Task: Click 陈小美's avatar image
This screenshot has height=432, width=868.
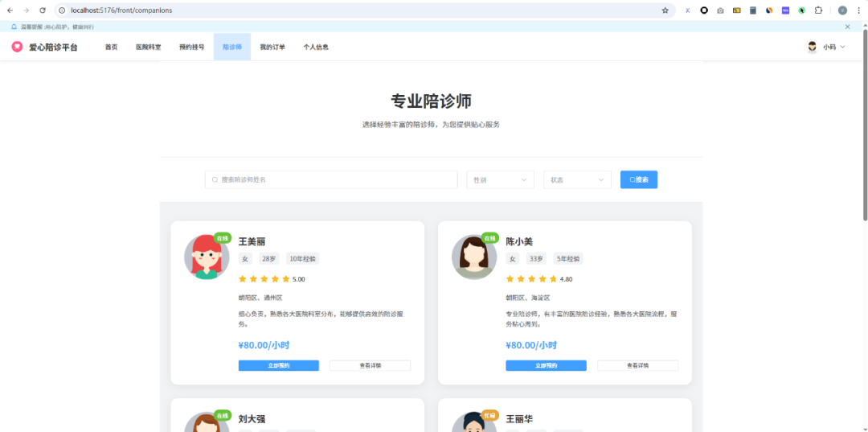Action: point(474,257)
